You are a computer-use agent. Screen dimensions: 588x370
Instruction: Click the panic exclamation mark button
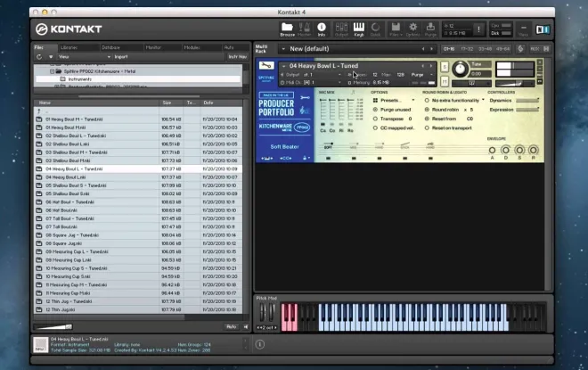(x=479, y=29)
